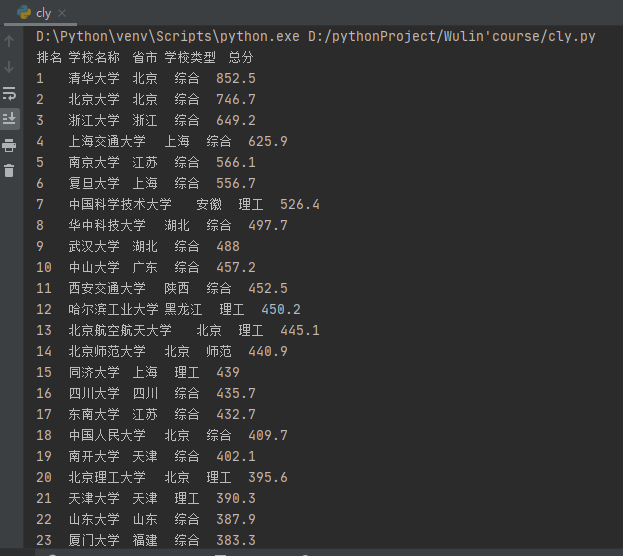Select the 清华大学 output row
623x556 pixels.
pyautogui.click(x=146, y=78)
